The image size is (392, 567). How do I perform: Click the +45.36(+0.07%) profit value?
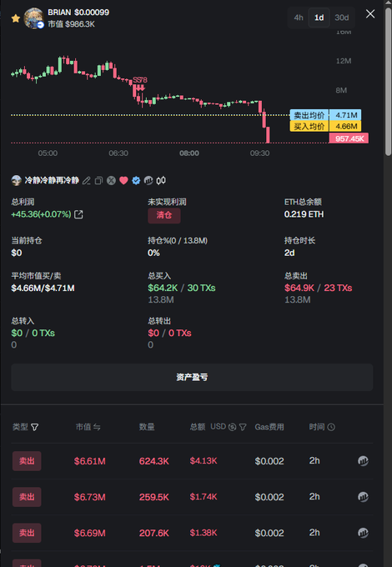click(x=41, y=214)
